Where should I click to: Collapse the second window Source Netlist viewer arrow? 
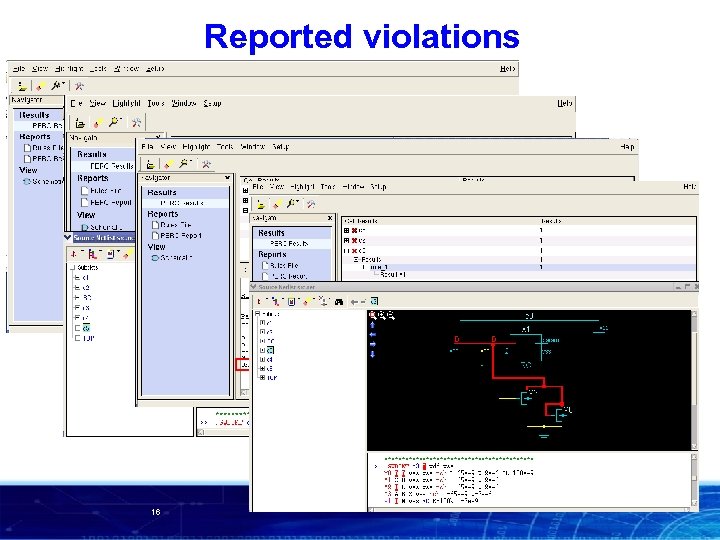(x=68, y=237)
